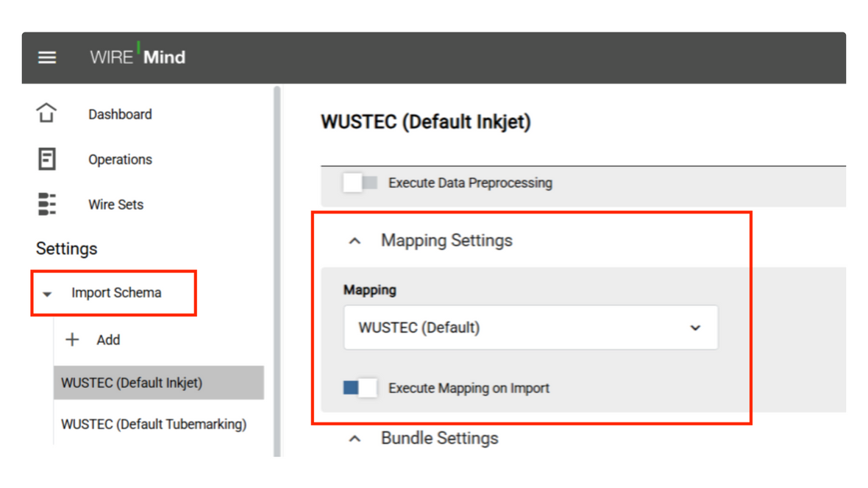868x488 pixels.
Task: Toggle Execute Data Preprocessing switch
Action: point(360,183)
